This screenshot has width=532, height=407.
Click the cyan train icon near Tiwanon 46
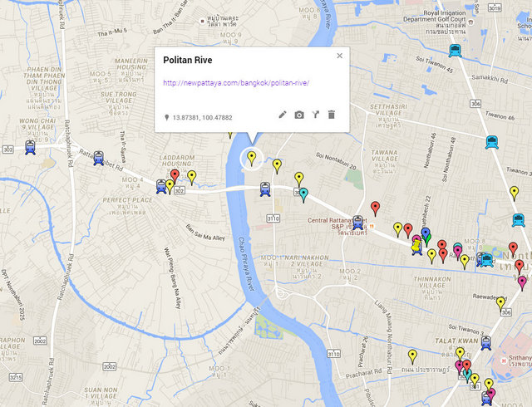[491, 142]
